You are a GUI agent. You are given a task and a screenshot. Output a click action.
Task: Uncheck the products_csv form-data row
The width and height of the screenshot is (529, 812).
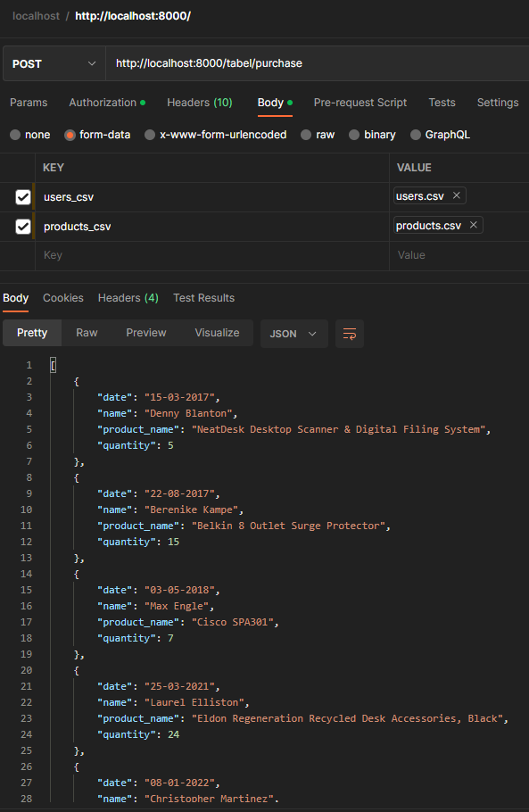22,226
